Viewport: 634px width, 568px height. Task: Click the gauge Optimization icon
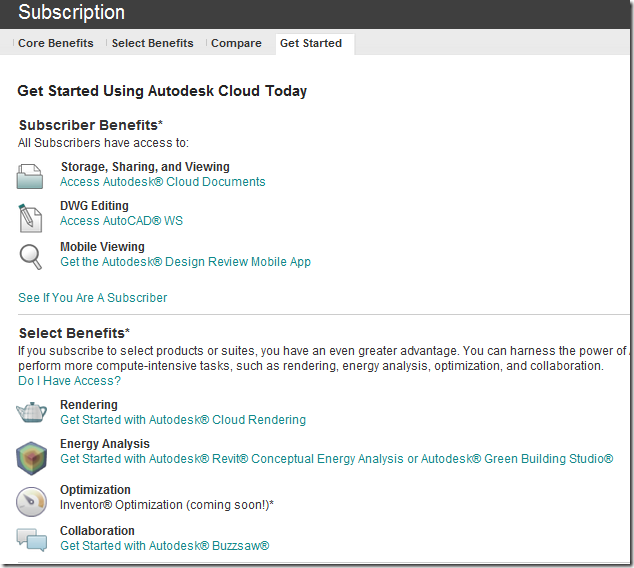click(x=31, y=502)
